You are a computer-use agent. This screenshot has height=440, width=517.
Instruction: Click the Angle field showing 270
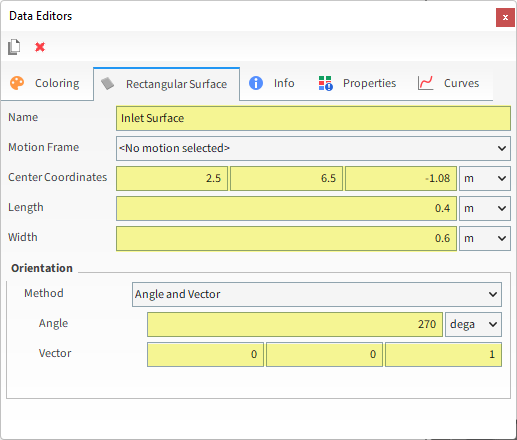[295, 324]
